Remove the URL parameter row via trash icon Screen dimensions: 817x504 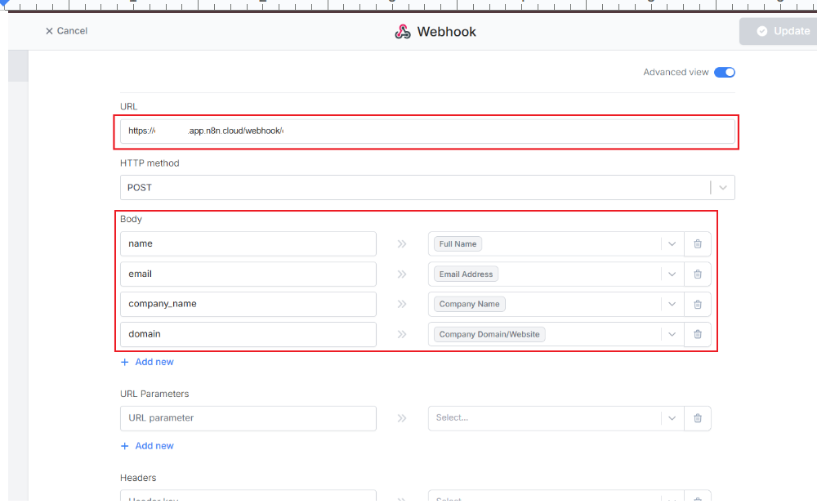point(698,417)
